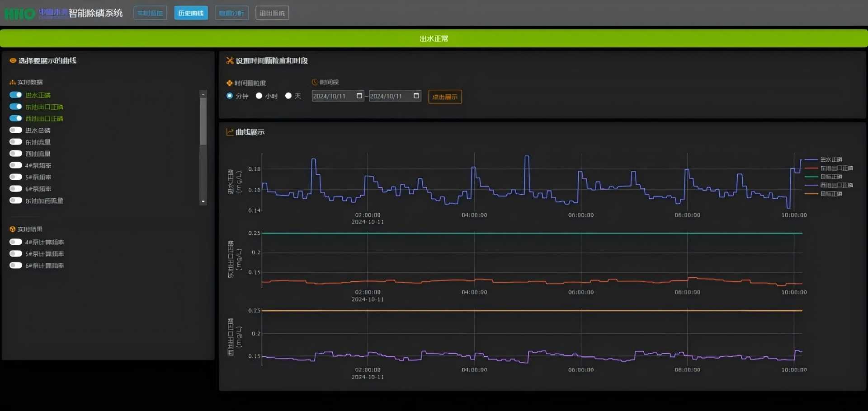Viewport: 868px width, 411px height.
Task: Turn on the 4#泵计算频率 toggle
Action: (x=16, y=242)
